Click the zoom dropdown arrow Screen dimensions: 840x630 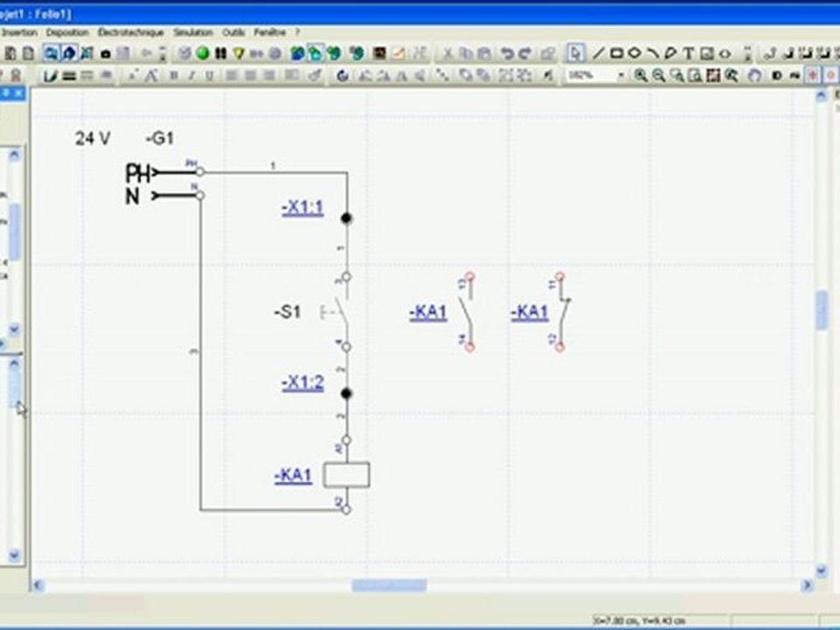621,75
